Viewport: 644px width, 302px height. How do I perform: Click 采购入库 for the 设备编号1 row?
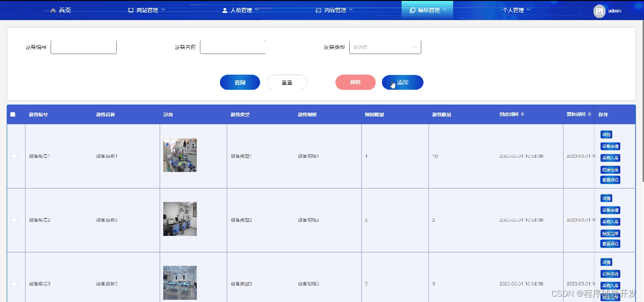[x=610, y=158]
